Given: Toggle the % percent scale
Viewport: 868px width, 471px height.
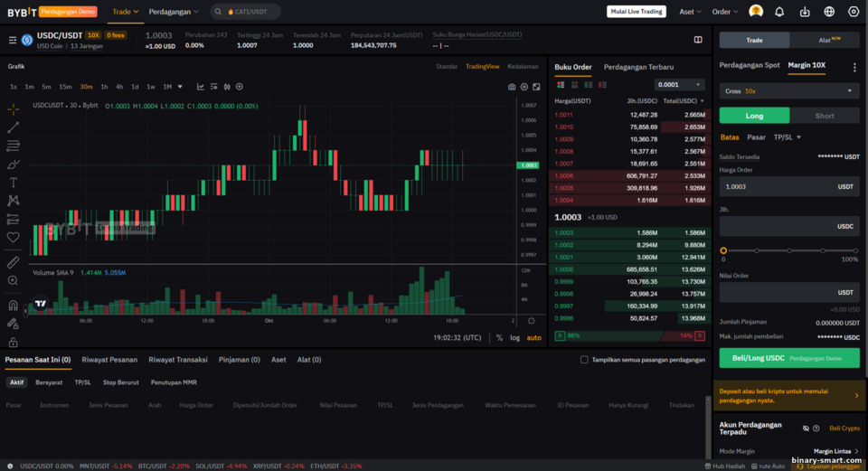Looking at the screenshot, I should coord(499,337).
